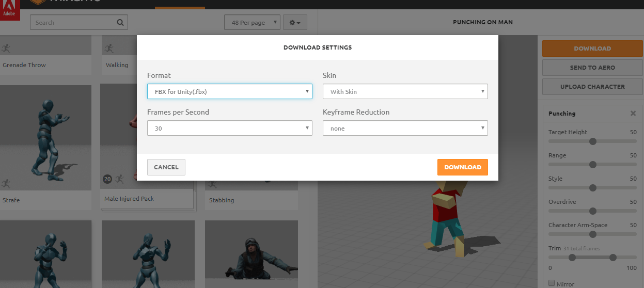Close the Punching panel with X

pyautogui.click(x=633, y=113)
